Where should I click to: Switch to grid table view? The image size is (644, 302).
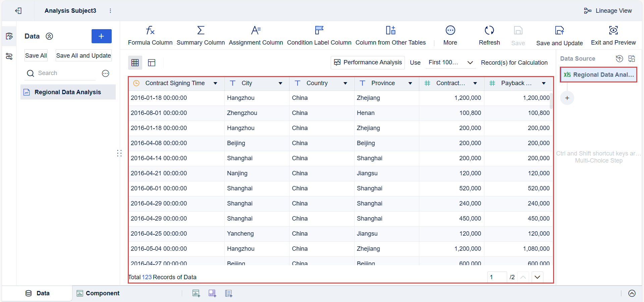point(135,63)
